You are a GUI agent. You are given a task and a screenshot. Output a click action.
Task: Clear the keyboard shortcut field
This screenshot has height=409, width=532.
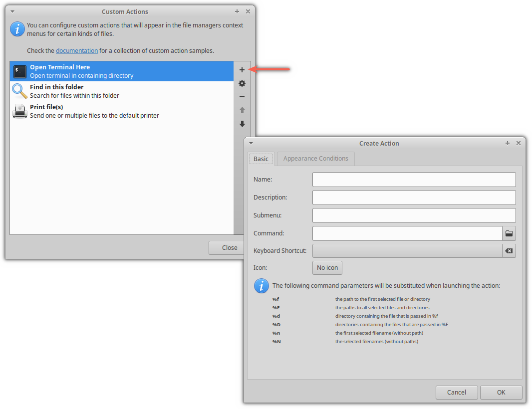[509, 251]
